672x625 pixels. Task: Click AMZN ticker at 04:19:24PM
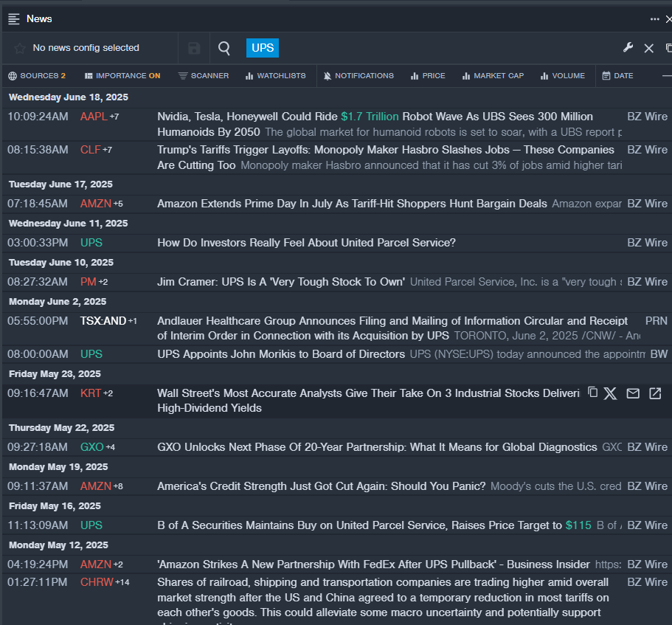click(x=96, y=564)
